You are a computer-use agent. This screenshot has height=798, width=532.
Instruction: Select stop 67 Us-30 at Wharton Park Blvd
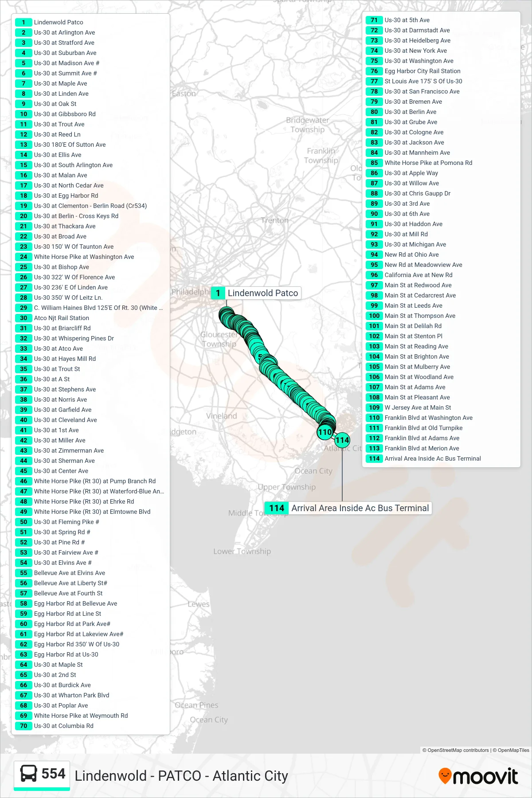[x=63, y=695]
